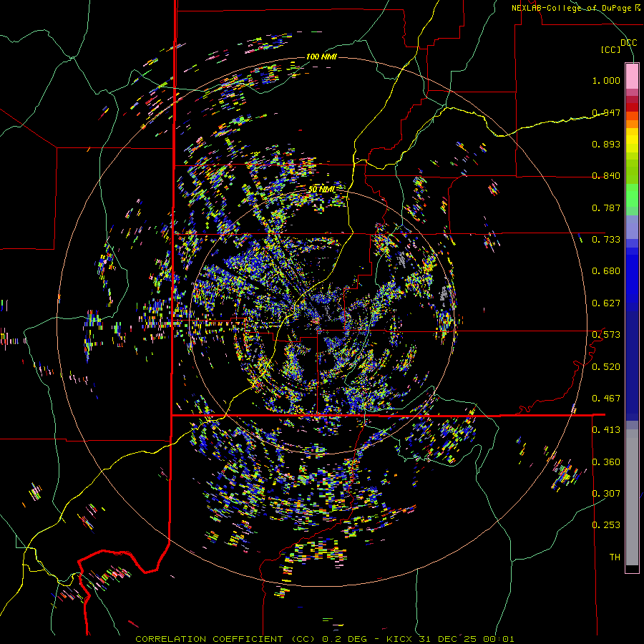Select the 0.467 legend value
Viewport: 644px width, 644px height.
click(606, 399)
